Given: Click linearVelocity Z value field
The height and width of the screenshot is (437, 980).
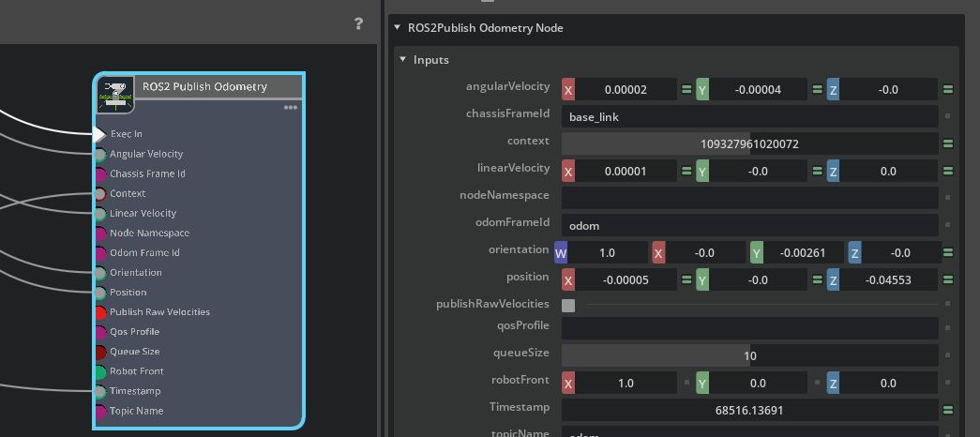Looking at the screenshot, I should [888, 172].
